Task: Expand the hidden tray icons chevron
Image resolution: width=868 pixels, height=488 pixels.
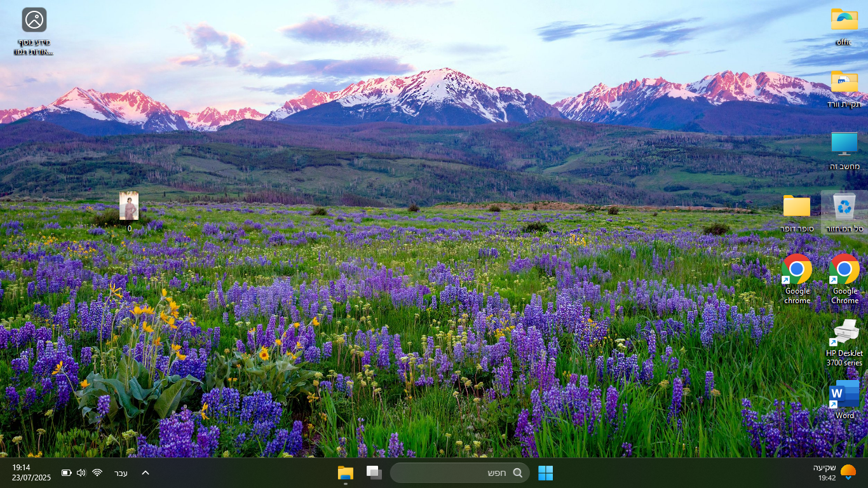Action: pyautogui.click(x=146, y=473)
